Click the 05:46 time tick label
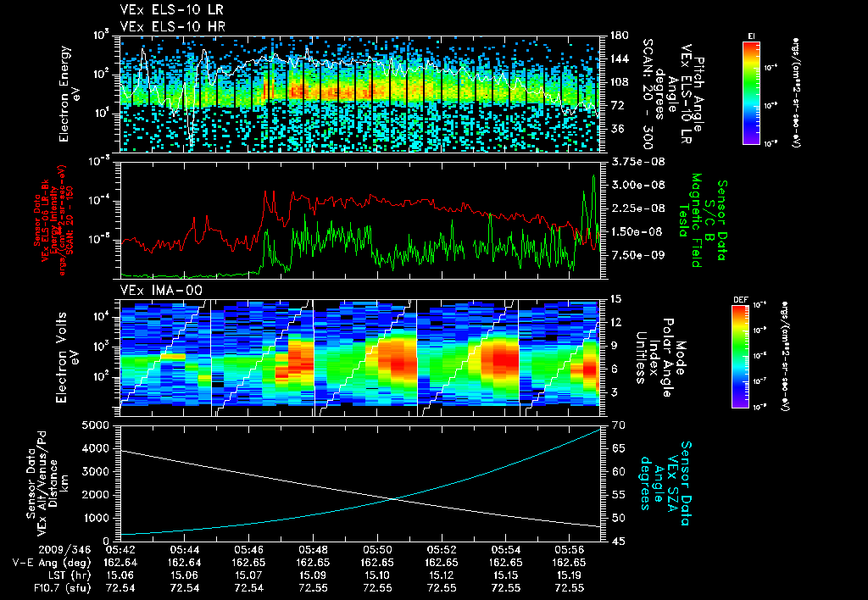Viewport: 868px width, 600px height. 248,551
